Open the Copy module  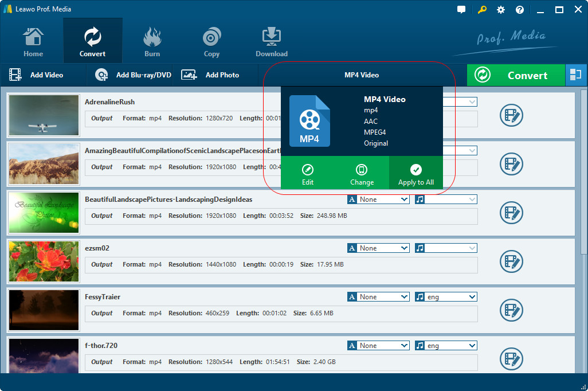[211, 43]
